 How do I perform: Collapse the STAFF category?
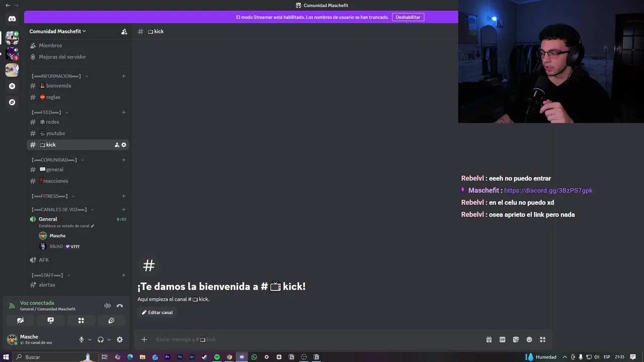[51, 275]
